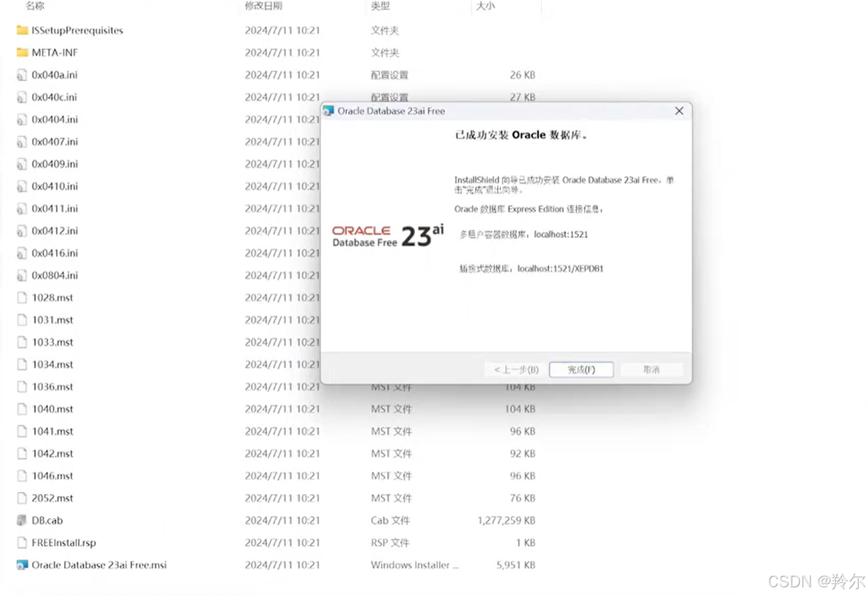Select the file name DB.cab
This screenshot has height=596, width=868.
[x=47, y=521]
